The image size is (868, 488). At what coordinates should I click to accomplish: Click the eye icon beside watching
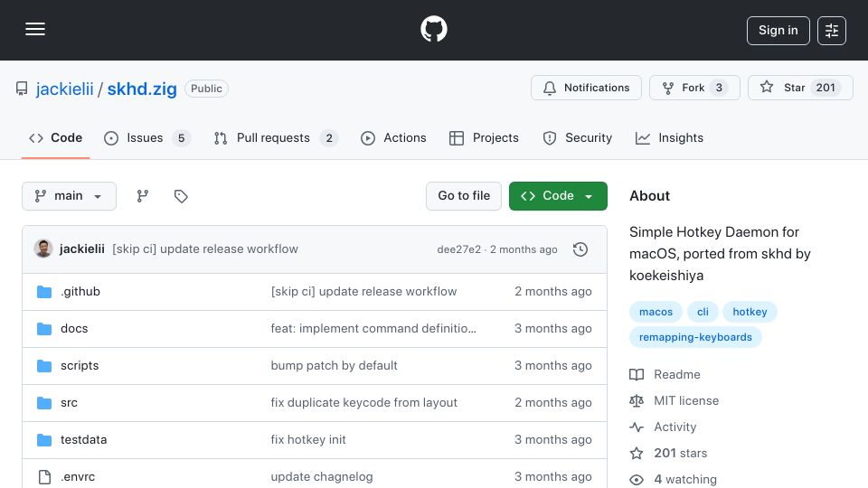(637, 479)
